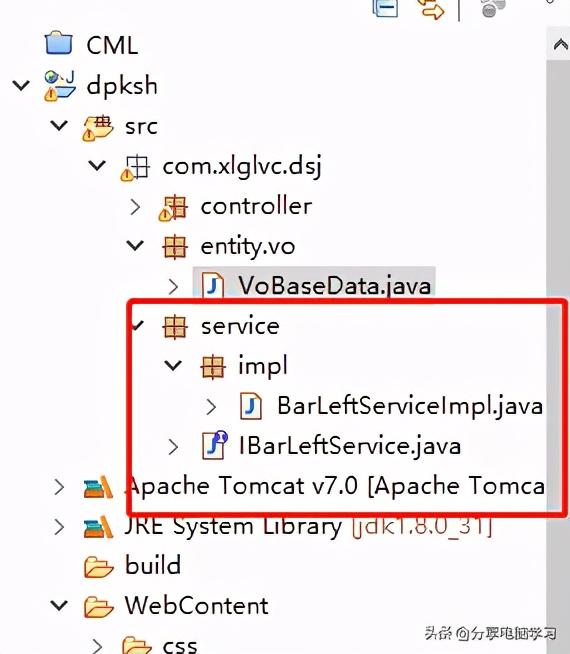Select the com.xlglvc.dsj package label
The height and width of the screenshot is (654, 570).
[242, 166]
